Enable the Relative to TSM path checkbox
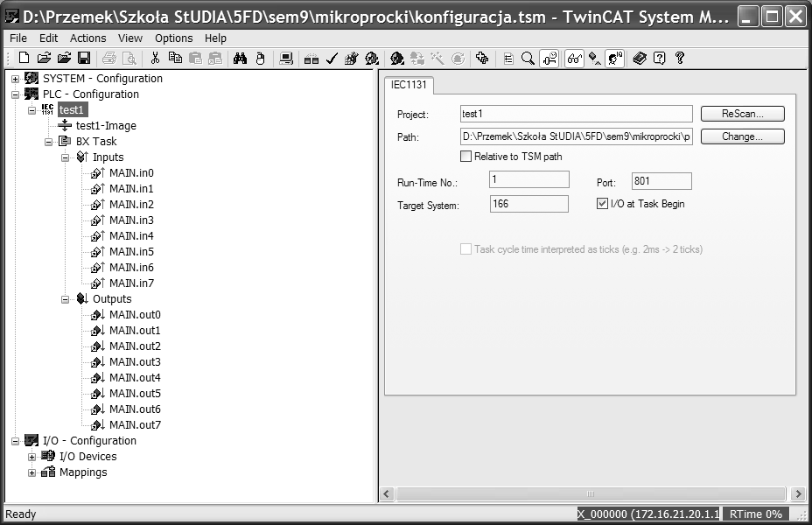The height and width of the screenshot is (525, 812). (466, 156)
